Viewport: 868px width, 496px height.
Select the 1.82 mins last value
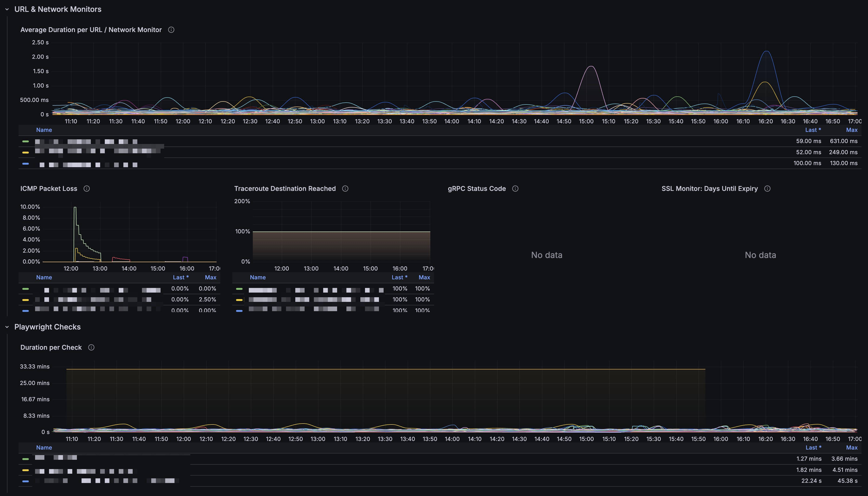pyautogui.click(x=809, y=470)
